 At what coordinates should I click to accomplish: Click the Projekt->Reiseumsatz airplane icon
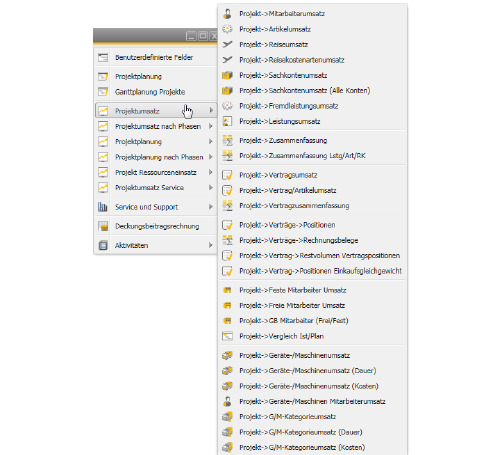coord(227,44)
